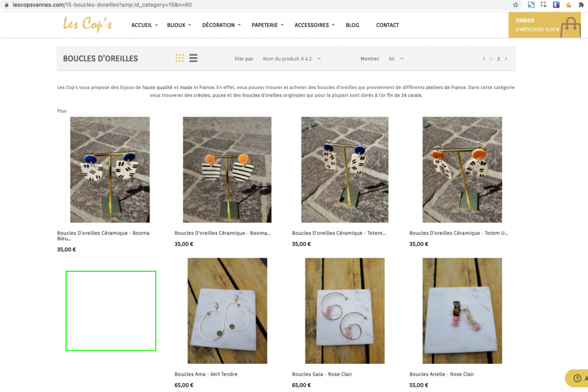This screenshot has height=392, width=588.
Task: Open the screenshot capture extension icon
Action: [543, 5]
